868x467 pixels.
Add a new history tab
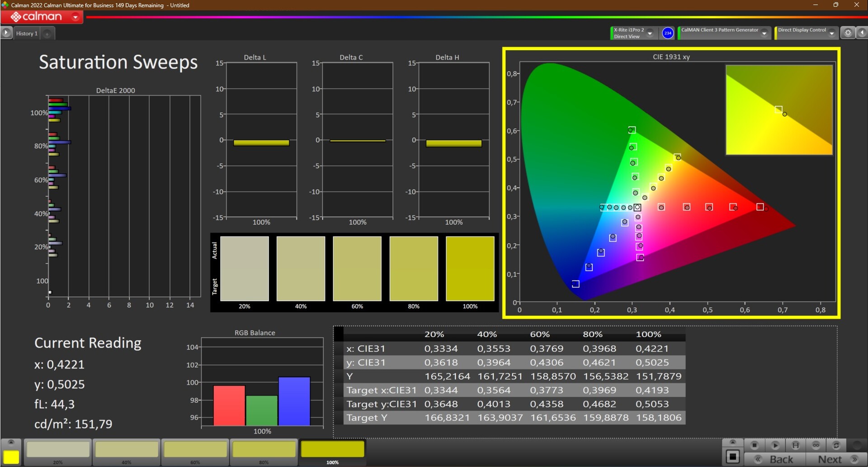(x=47, y=33)
